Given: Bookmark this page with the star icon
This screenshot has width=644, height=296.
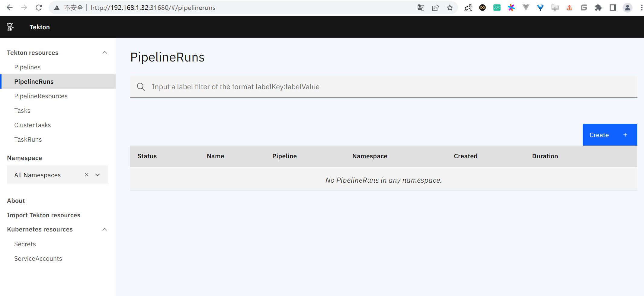Looking at the screenshot, I should click(450, 8).
